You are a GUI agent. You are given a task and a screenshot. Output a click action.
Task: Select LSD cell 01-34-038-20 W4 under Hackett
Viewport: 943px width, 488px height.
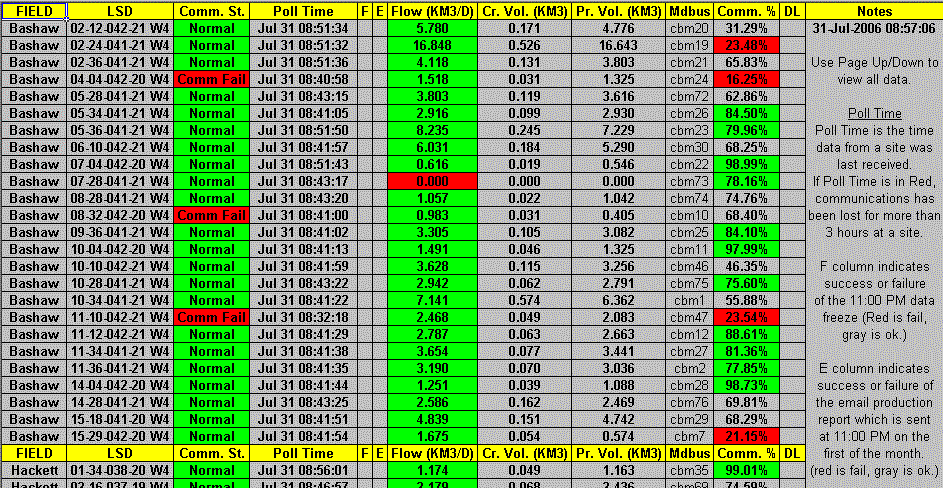coord(119,470)
